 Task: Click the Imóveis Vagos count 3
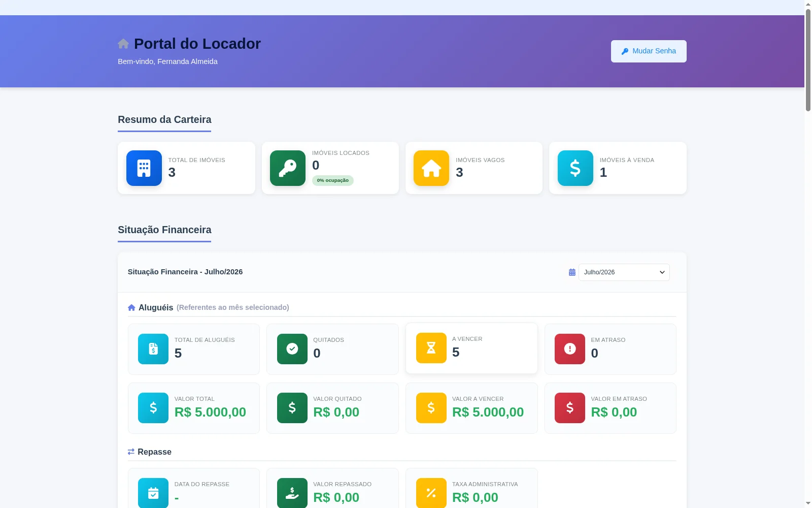pos(459,172)
